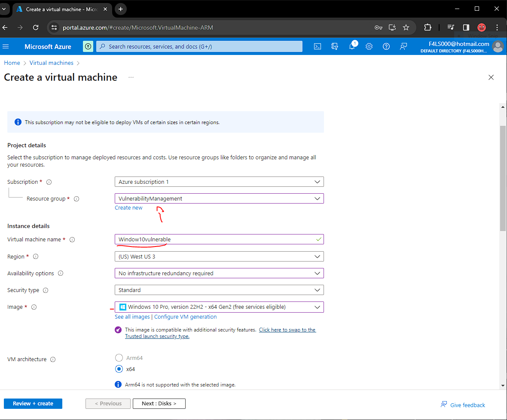Image resolution: width=507 pixels, height=420 pixels.
Task: Go to Virtual machines breadcrumb
Action: (52, 63)
